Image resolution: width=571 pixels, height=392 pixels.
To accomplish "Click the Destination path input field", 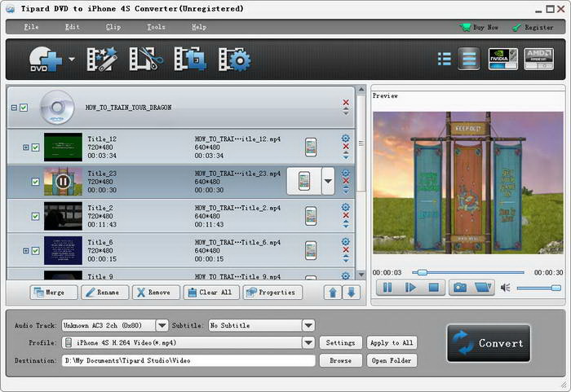I will pyautogui.click(x=188, y=361).
